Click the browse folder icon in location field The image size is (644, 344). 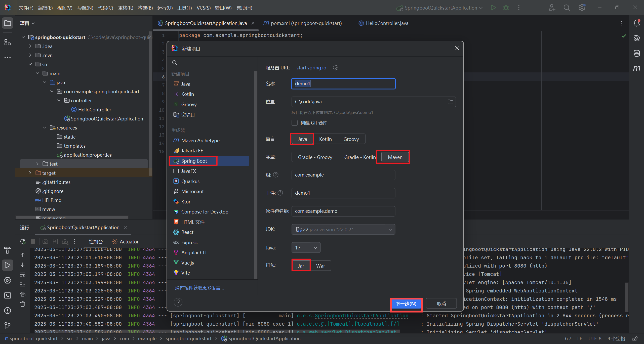(450, 102)
